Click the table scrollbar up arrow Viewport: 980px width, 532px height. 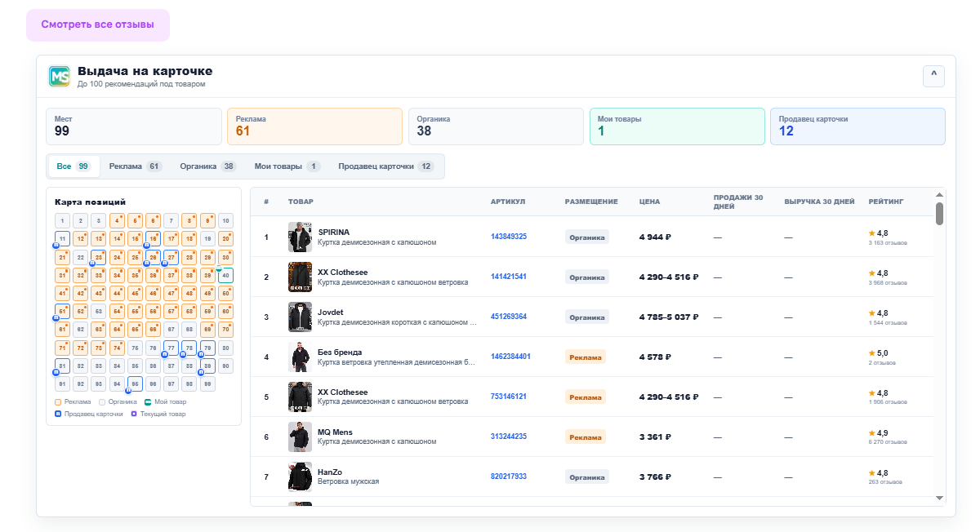939,194
